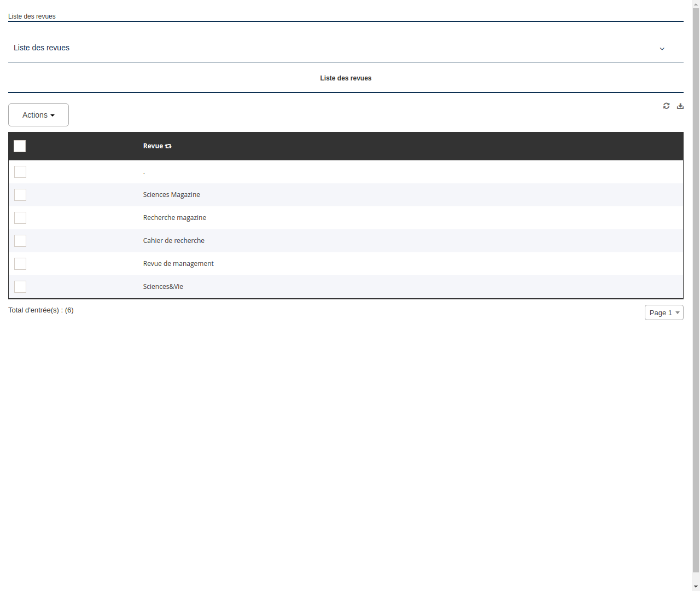Click the sort icon beside Revue header
700x591 pixels.
click(x=168, y=146)
